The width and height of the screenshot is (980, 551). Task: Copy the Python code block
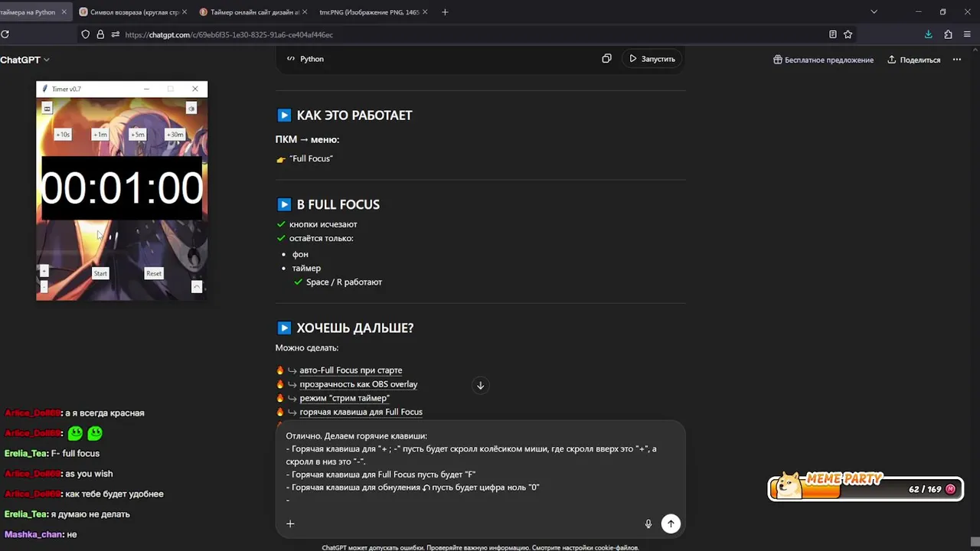click(606, 59)
